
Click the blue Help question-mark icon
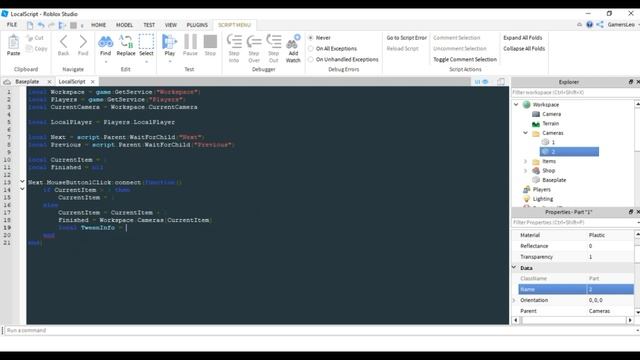589,25
